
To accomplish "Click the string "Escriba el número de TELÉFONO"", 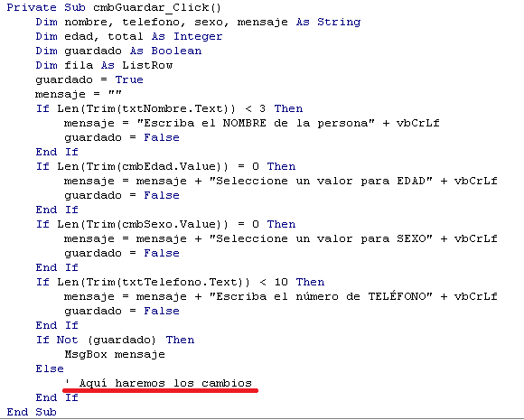I will tap(321, 296).
